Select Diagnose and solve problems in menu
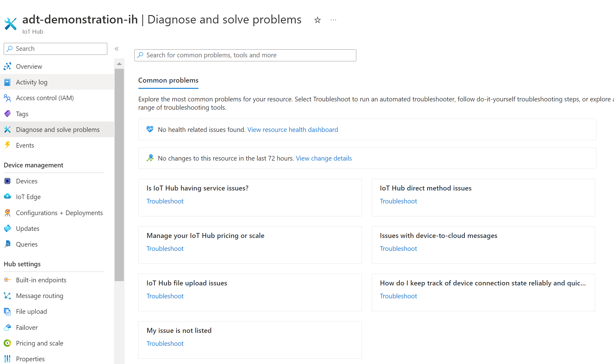 [x=58, y=129]
